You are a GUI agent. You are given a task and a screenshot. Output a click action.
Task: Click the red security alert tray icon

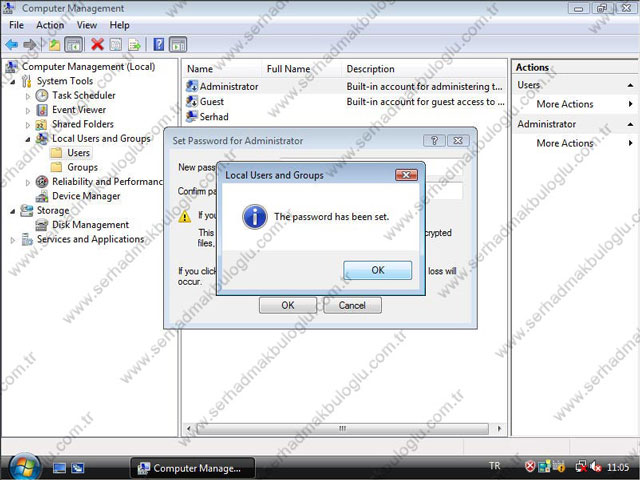coord(530,466)
